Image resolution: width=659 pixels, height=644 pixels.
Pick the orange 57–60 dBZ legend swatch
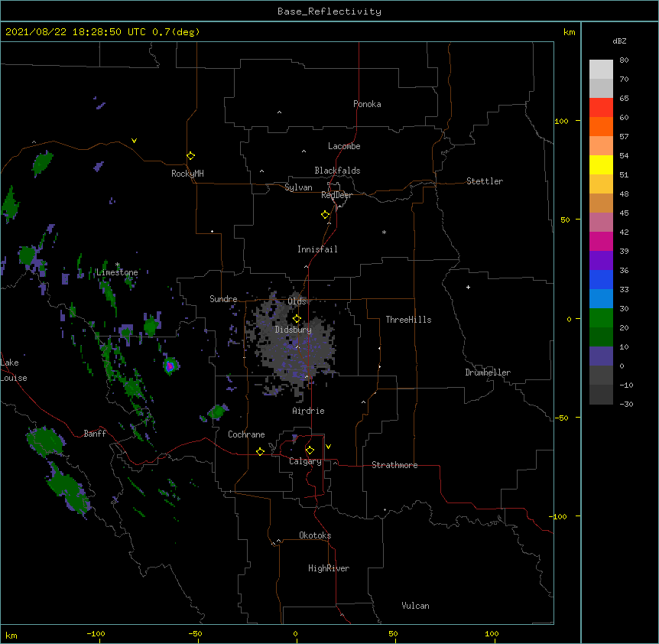click(601, 127)
